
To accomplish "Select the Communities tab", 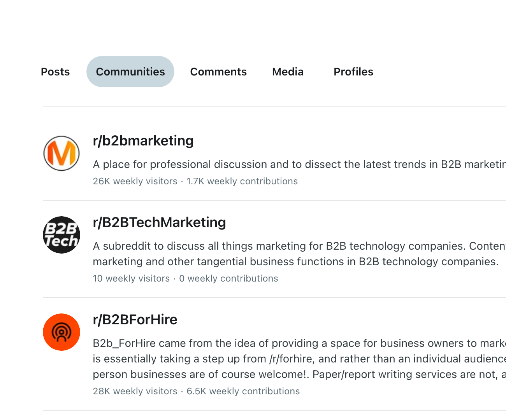I will (130, 72).
